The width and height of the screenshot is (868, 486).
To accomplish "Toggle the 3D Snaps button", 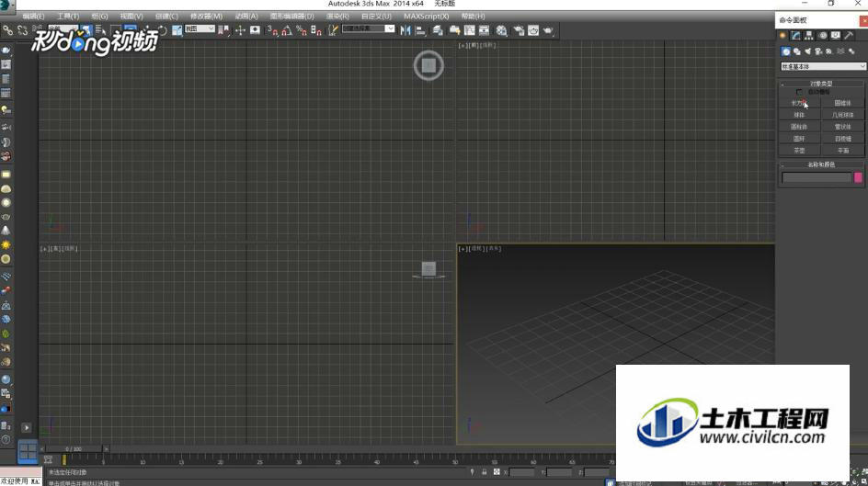I will point(272,29).
